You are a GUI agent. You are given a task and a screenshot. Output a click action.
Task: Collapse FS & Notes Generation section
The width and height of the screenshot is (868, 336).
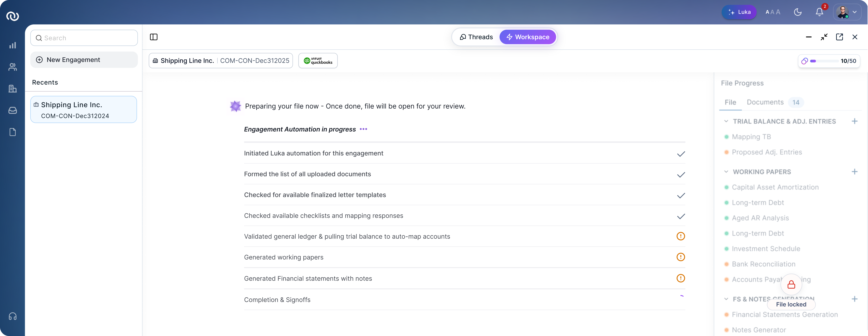pyautogui.click(x=726, y=299)
